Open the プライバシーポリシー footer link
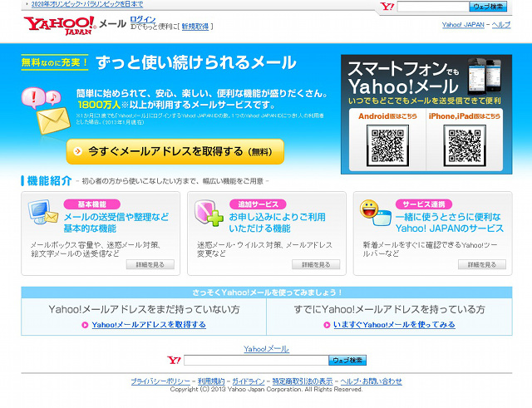Screen dimensions: 532x408 160,381
